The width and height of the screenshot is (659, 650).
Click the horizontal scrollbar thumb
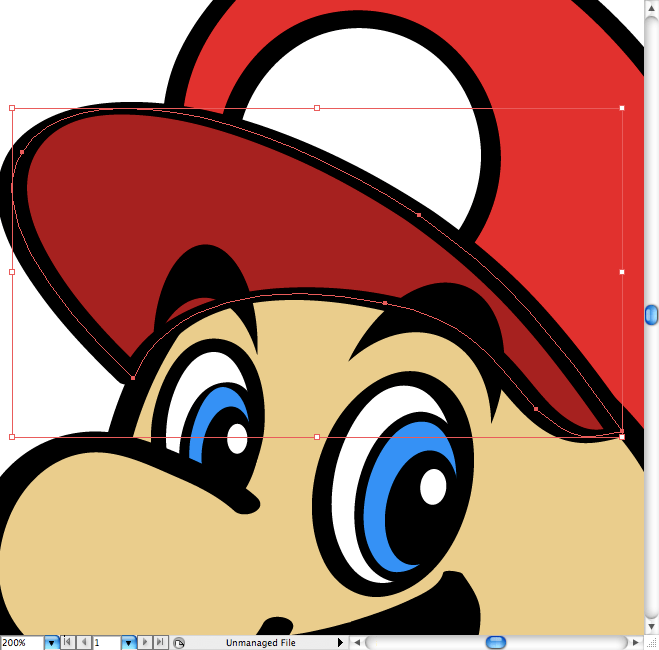point(496,642)
